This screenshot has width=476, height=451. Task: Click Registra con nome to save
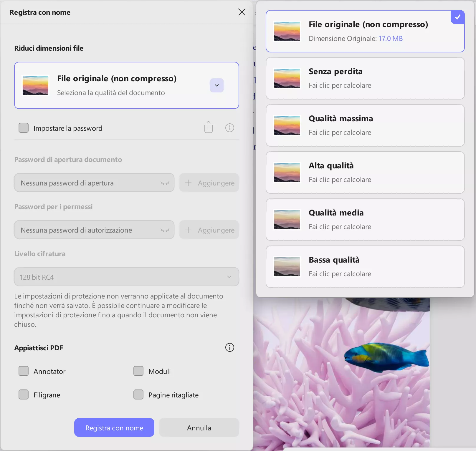point(114,427)
